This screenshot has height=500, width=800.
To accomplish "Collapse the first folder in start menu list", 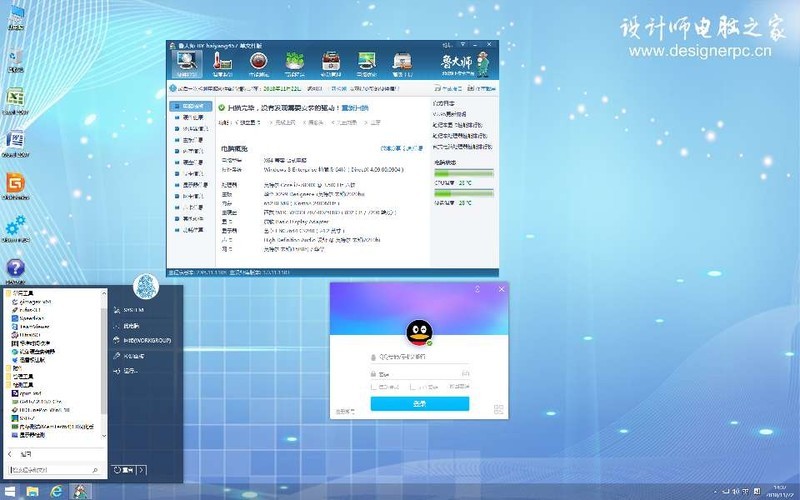I will pyautogui.click(x=11, y=292).
